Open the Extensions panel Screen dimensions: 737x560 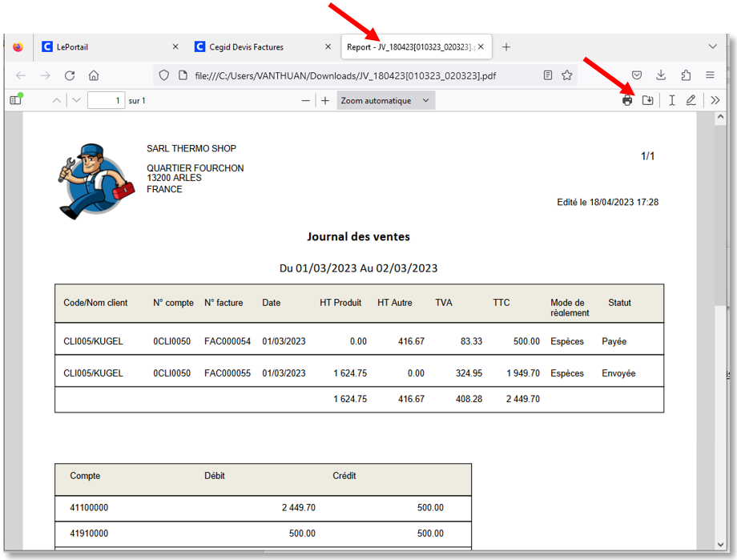[x=685, y=75]
